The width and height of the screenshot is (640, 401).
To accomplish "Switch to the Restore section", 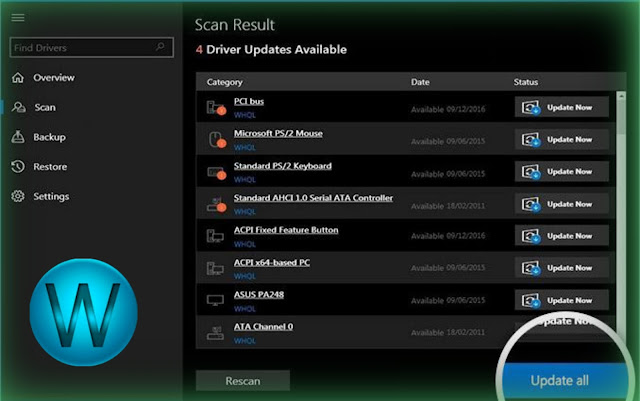I will pos(50,167).
